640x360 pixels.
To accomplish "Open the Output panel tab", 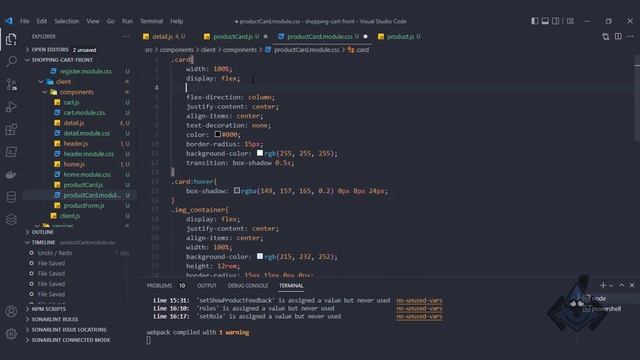I will click(207, 286).
